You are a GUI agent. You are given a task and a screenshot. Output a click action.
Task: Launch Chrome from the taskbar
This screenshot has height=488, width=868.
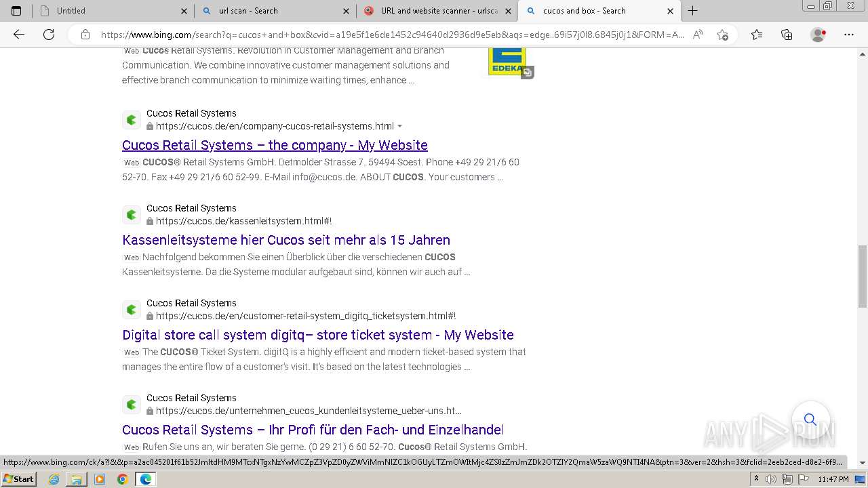click(123, 479)
